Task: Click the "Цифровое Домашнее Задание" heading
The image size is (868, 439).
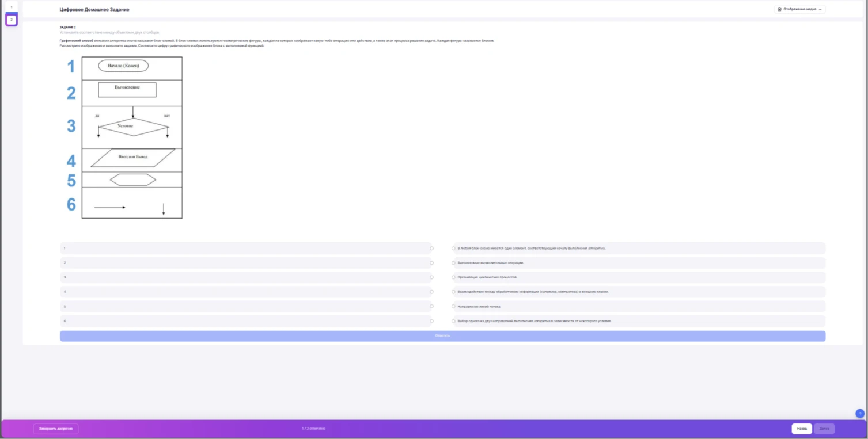Action: point(94,10)
